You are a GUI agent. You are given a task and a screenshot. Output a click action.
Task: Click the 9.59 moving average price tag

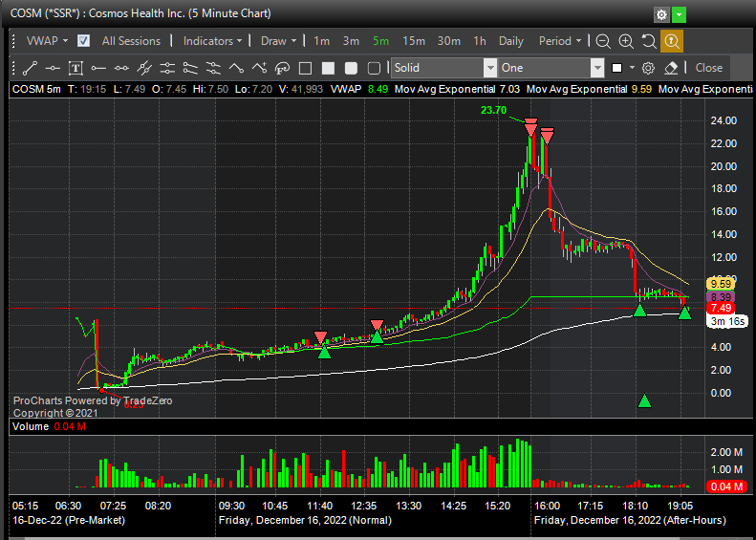tap(721, 284)
